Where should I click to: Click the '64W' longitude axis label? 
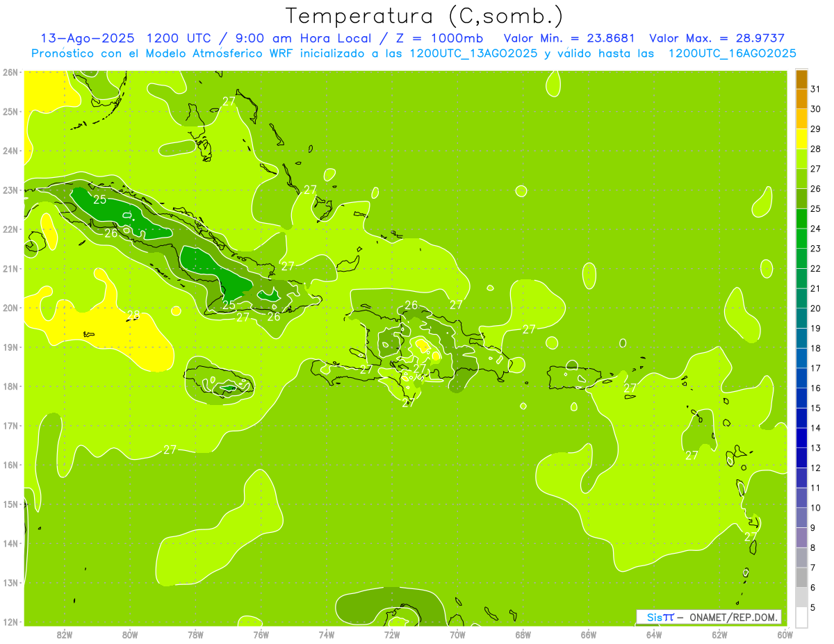click(654, 634)
